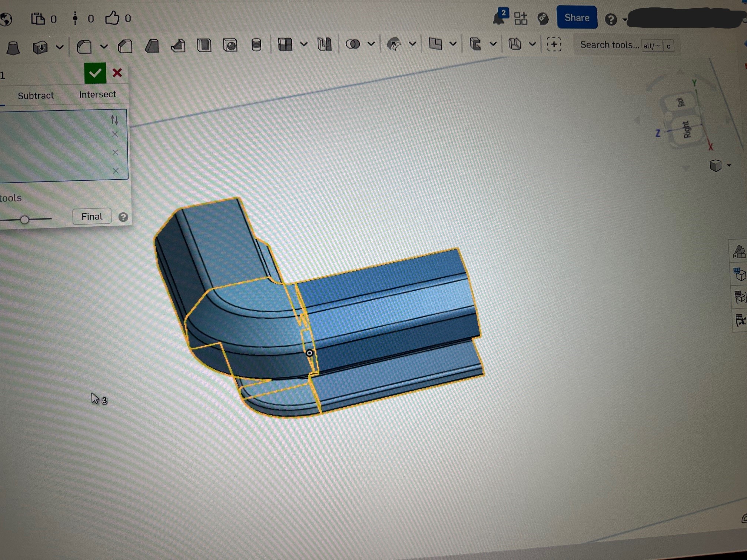Screen dimensions: 747x560
Task: Select the Rib tool
Action: (178, 46)
